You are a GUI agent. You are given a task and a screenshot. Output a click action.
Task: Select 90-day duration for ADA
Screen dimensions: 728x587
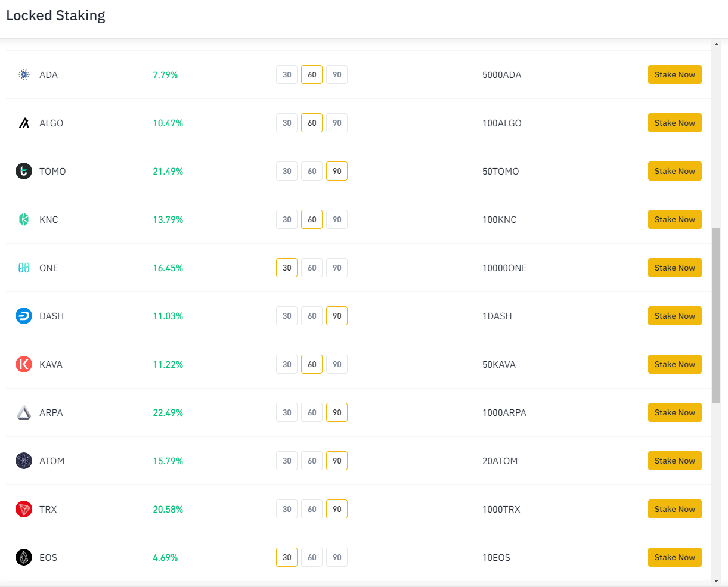337,74
